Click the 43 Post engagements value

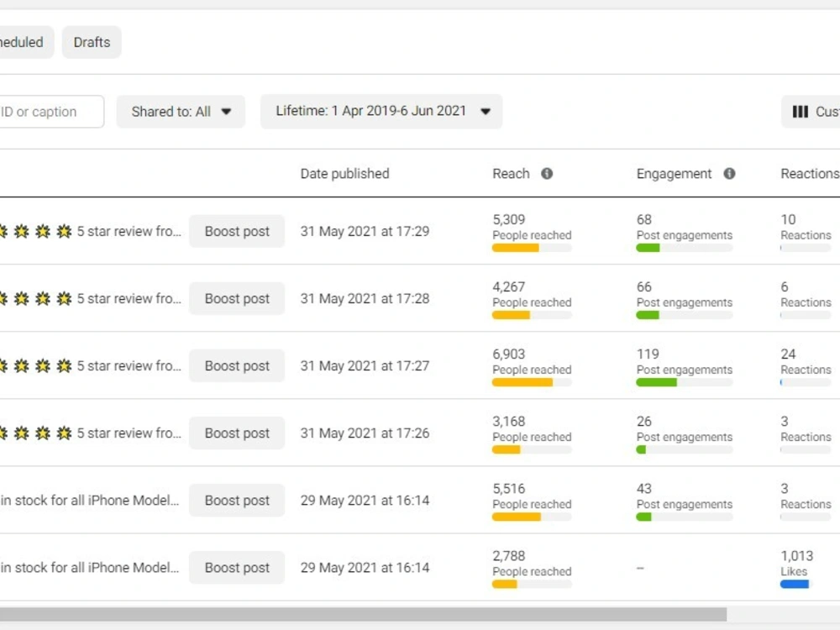pyautogui.click(x=644, y=489)
